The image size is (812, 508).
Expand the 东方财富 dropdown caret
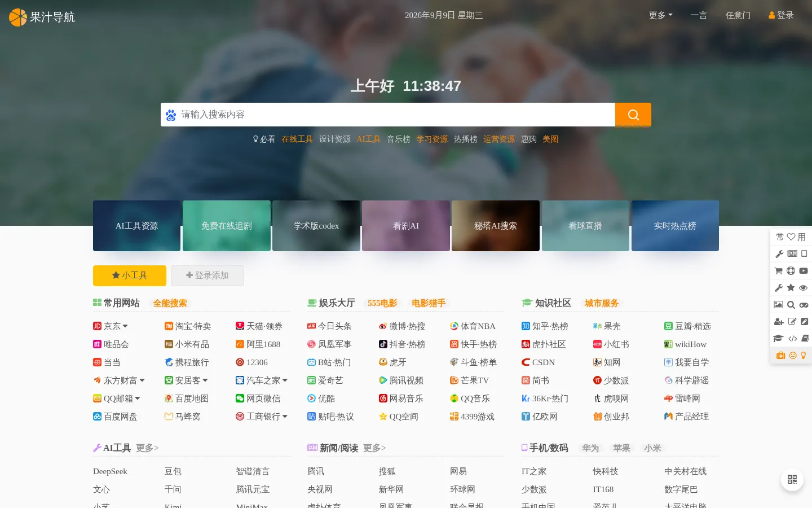[142, 380]
